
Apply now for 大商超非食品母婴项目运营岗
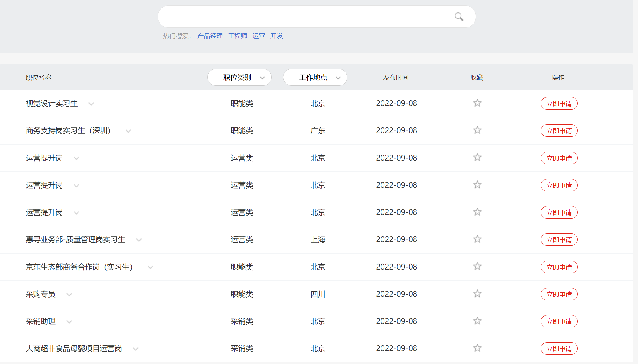tap(559, 349)
